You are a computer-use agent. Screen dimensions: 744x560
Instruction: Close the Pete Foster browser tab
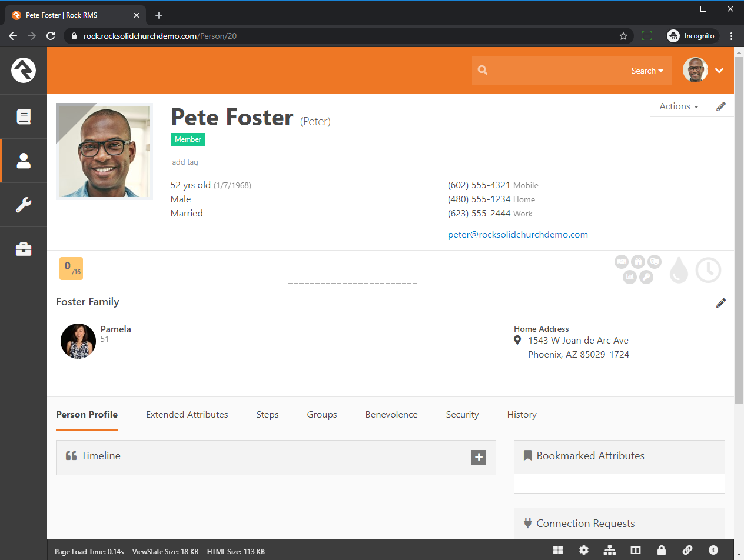pos(136,15)
